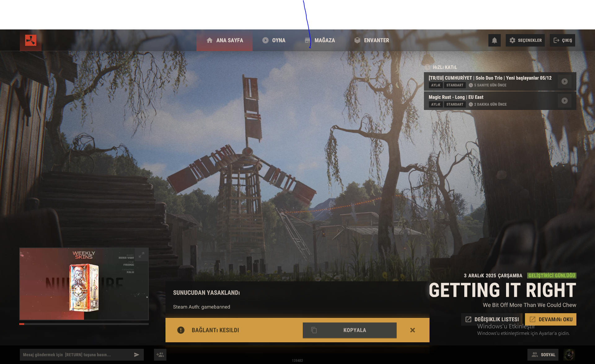Click the 3 ARALIK 2025 ÇARŞAMBA date
This screenshot has height=364, width=595.
pos(493,276)
